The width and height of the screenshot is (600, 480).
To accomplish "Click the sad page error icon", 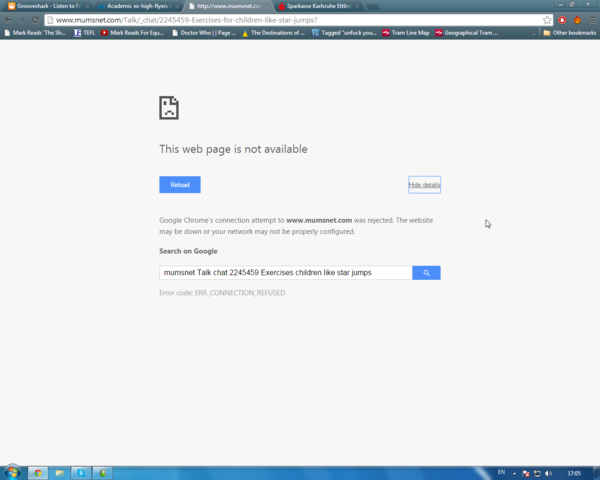I will pos(169,108).
